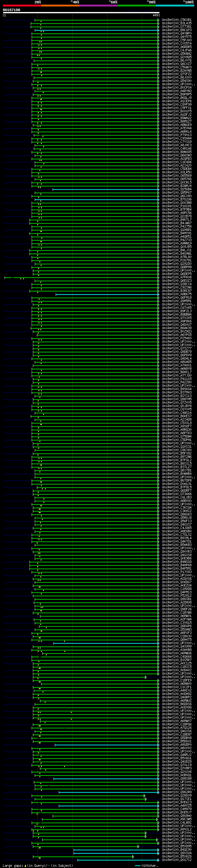
Task: Select hit label UniRef100_B8P8P5
Action: click(176, 94)
